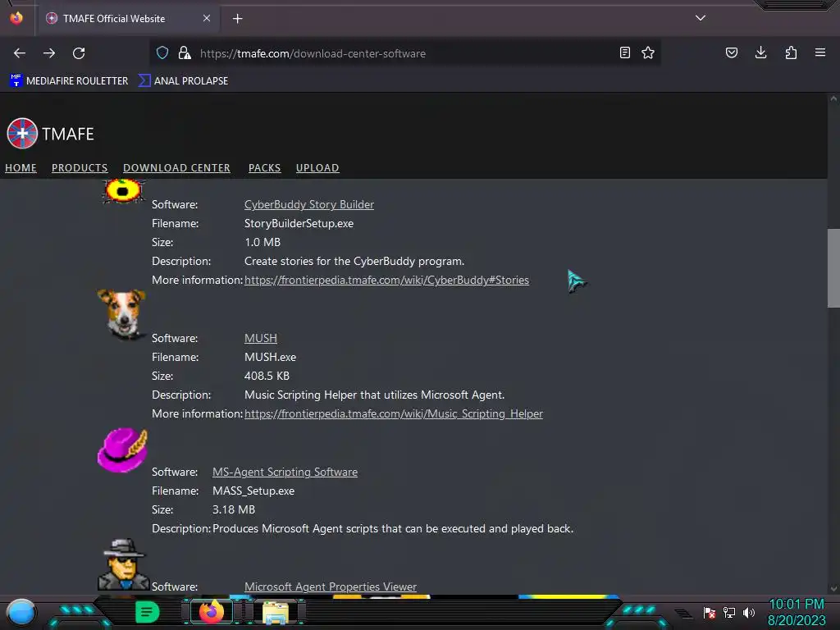The image size is (840, 630).
Task: Download MUSH software link
Action: pos(261,338)
